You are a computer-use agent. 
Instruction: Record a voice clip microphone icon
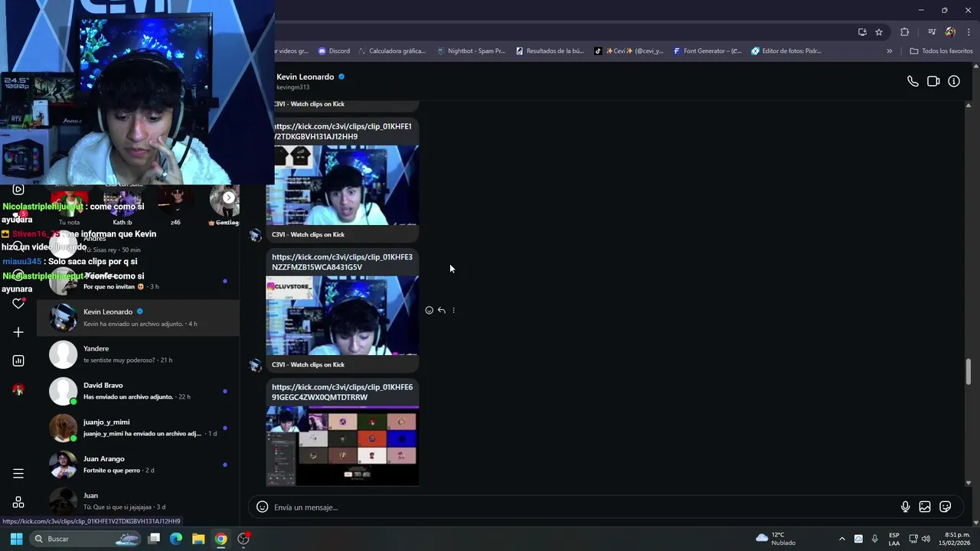click(905, 507)
